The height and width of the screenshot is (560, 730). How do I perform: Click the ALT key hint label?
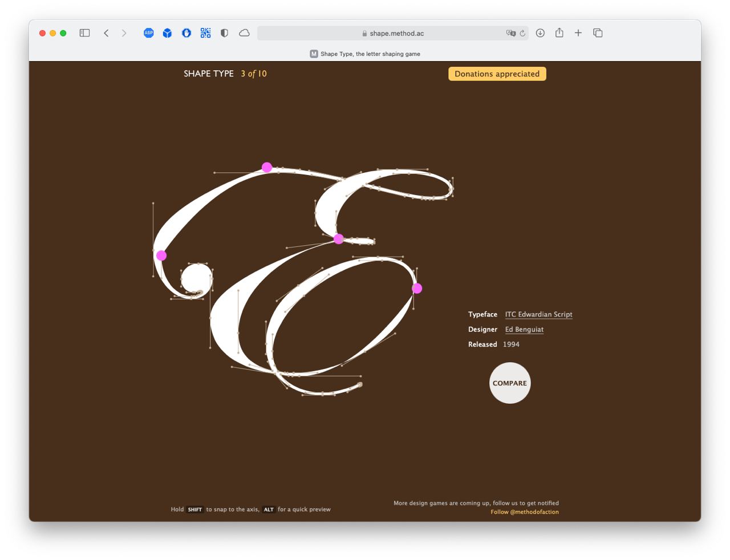point(269,510)
